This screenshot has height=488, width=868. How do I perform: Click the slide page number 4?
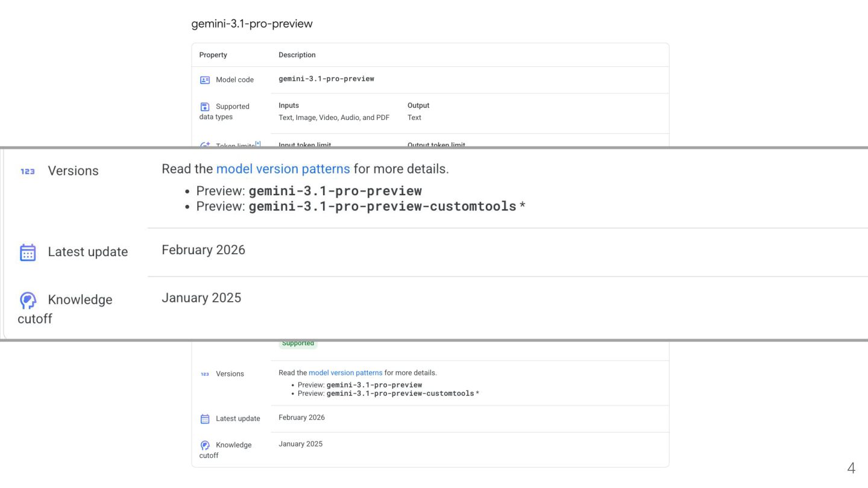(x=851, y=468)
